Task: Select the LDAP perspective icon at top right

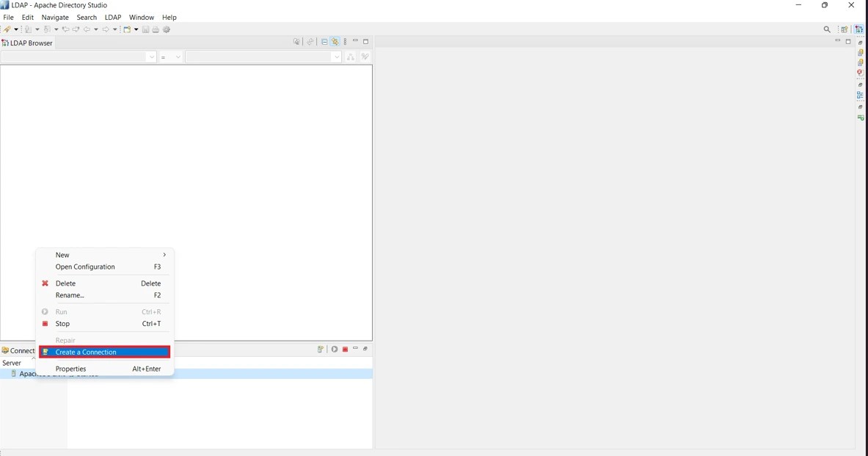Action: pyautogui.click(x=858, y=29)
